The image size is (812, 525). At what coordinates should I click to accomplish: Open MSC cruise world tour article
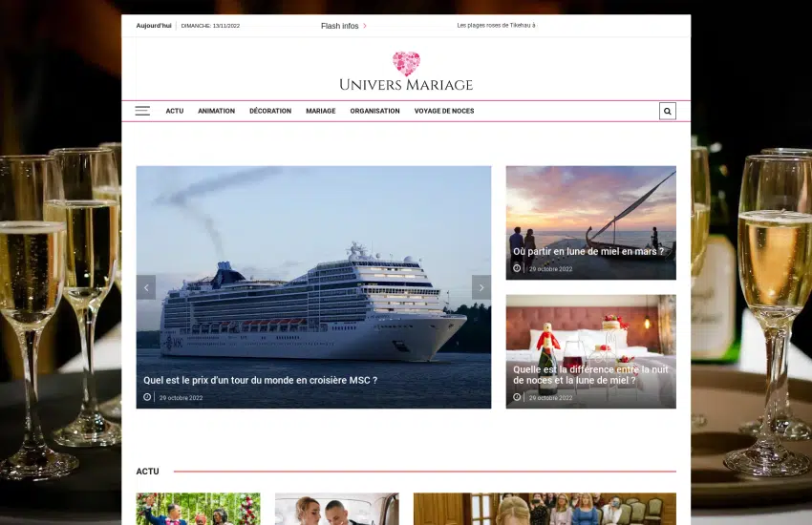260,380
